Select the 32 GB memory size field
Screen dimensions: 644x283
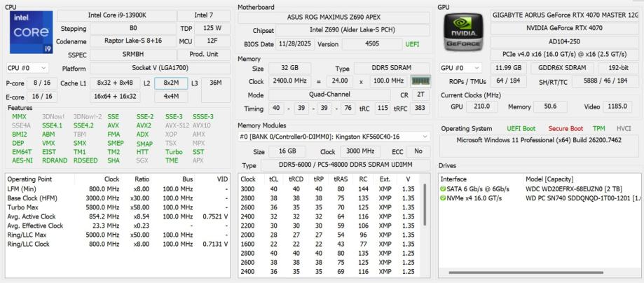click(x=289, y=68)
